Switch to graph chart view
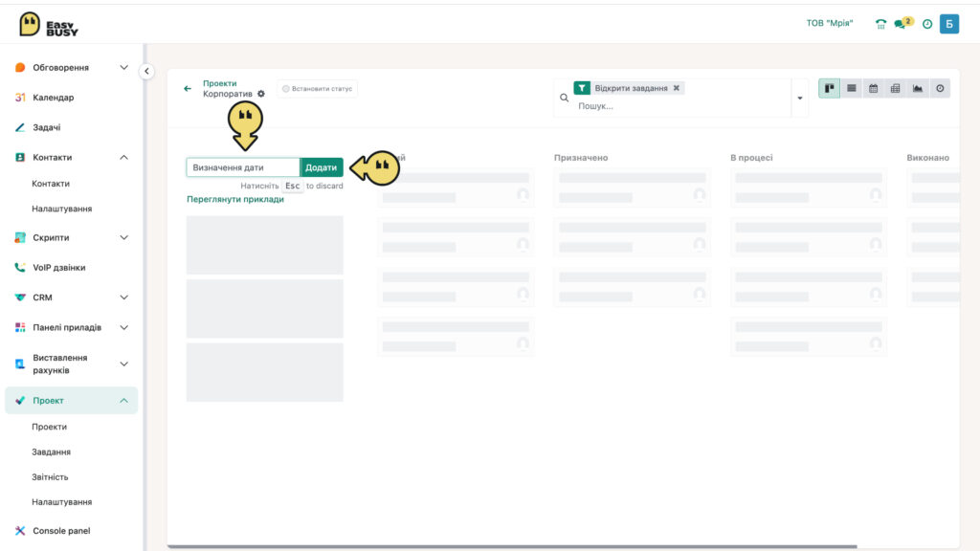This screenshot has height=551, width=980. [918, 88]
